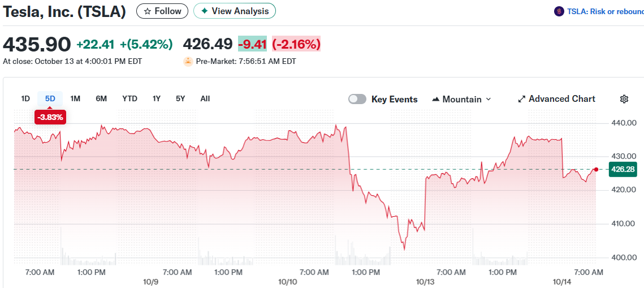Select the 1D time range tab
Viewport: 644px width, 288px height.
tap(25, 98)
